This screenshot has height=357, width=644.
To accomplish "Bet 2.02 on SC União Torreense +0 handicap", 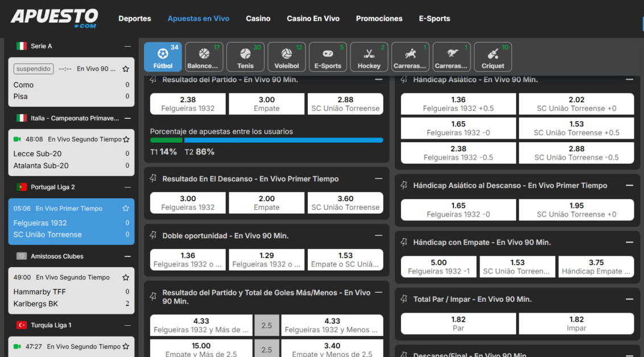I will tap(576, 104).
